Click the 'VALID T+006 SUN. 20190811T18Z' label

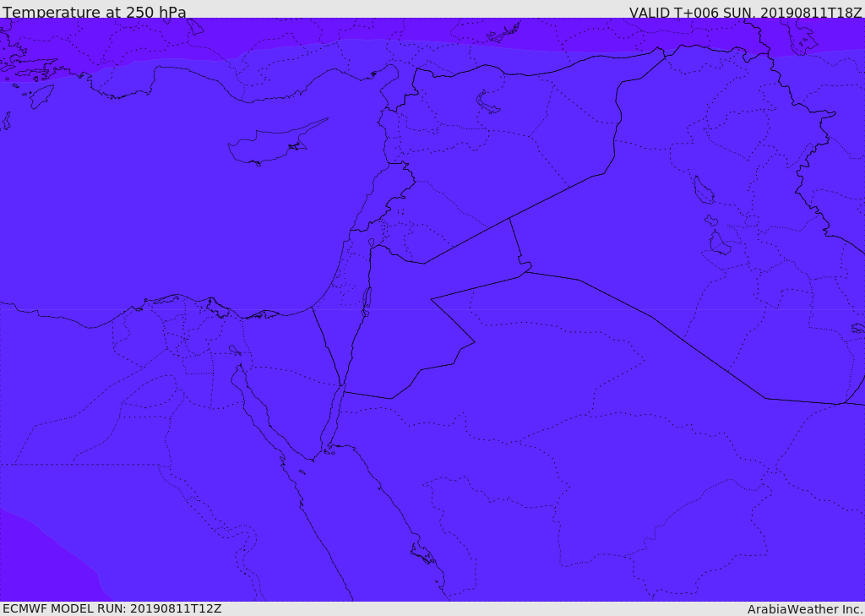pyautogui.click(x=745, y=12)
